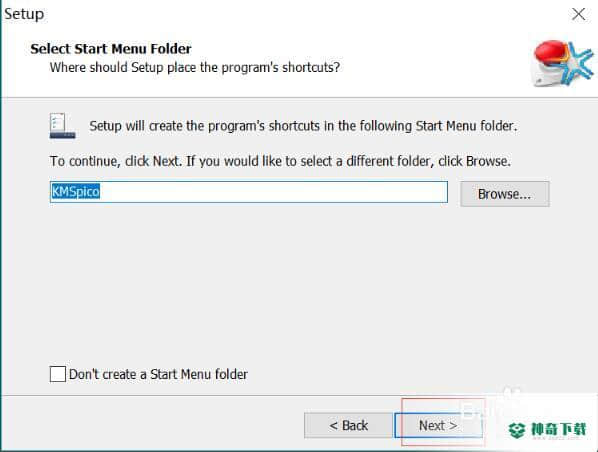Click the Start Menu folder icon beside description
598x452 pixels.
[63, 125]
